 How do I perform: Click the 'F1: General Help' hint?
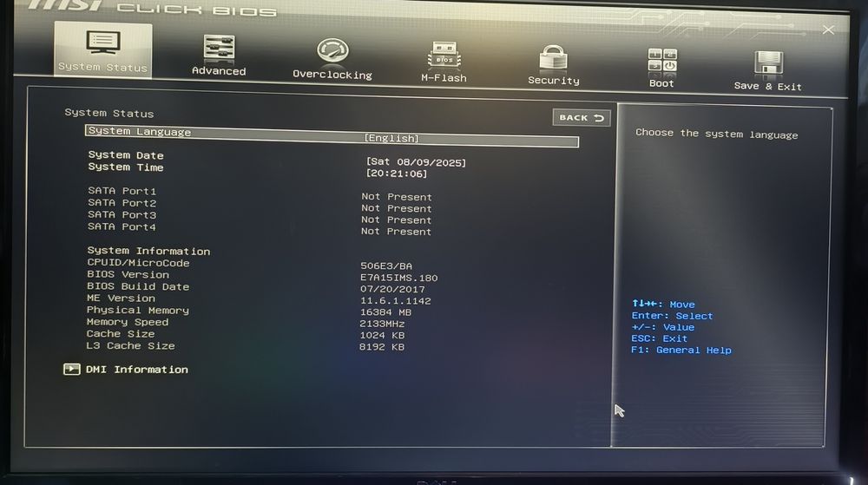(x=681, y=350)
